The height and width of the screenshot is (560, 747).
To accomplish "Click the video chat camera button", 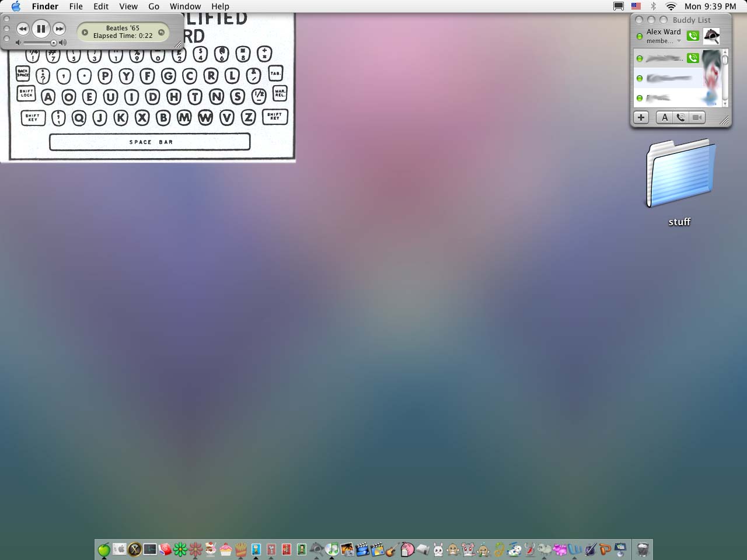I will [697, 117].
